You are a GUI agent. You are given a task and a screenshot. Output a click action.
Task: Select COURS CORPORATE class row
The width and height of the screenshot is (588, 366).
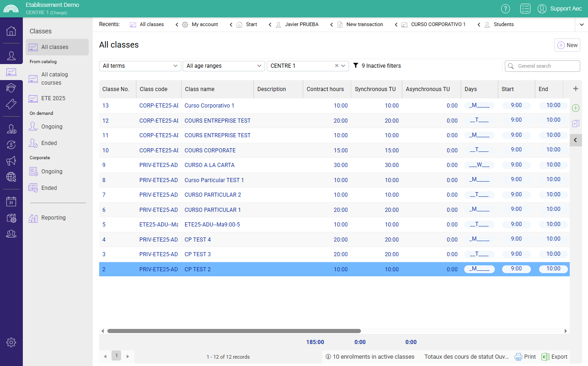334,151
